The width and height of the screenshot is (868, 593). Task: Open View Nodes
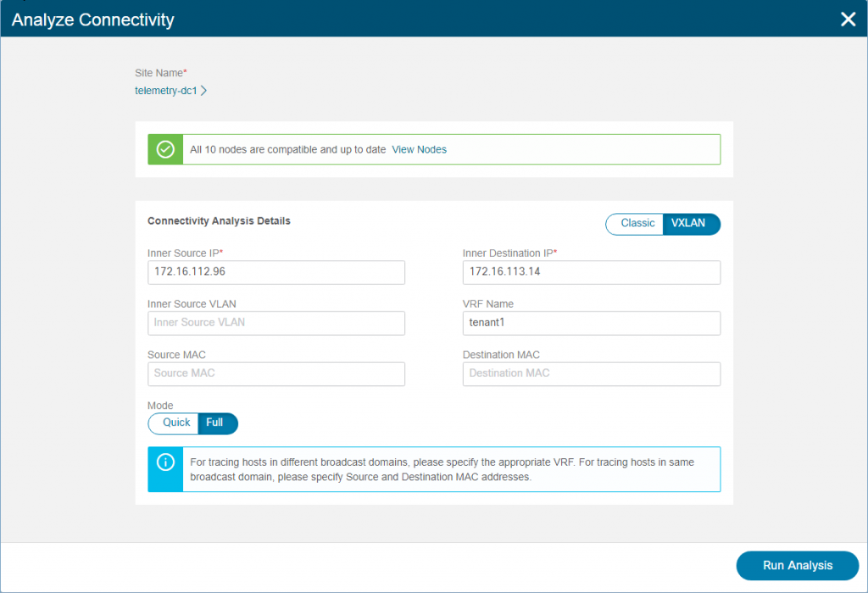pos(419,148)
